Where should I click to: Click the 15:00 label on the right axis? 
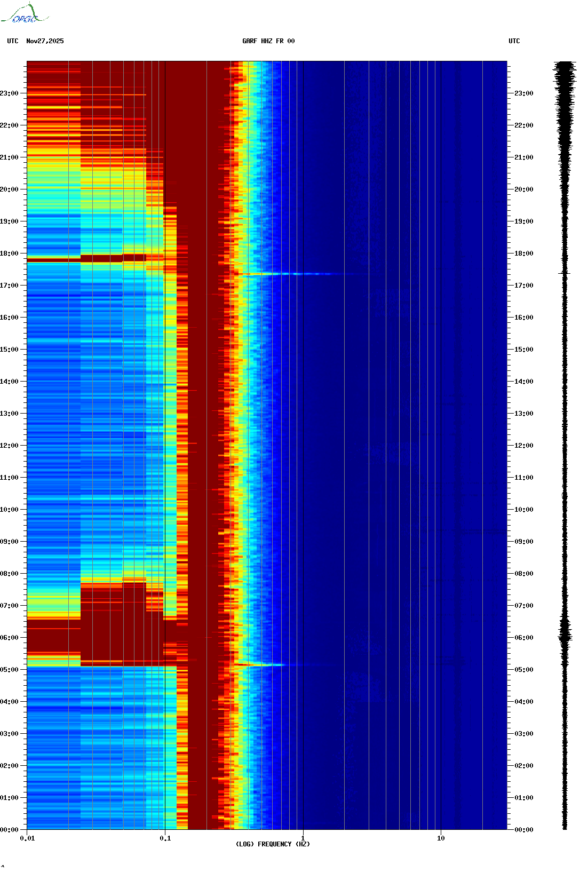(x=524, y=350)
